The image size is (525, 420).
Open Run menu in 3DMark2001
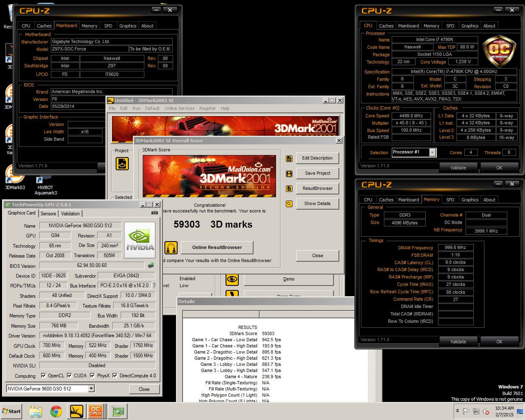tap(136, 108)
